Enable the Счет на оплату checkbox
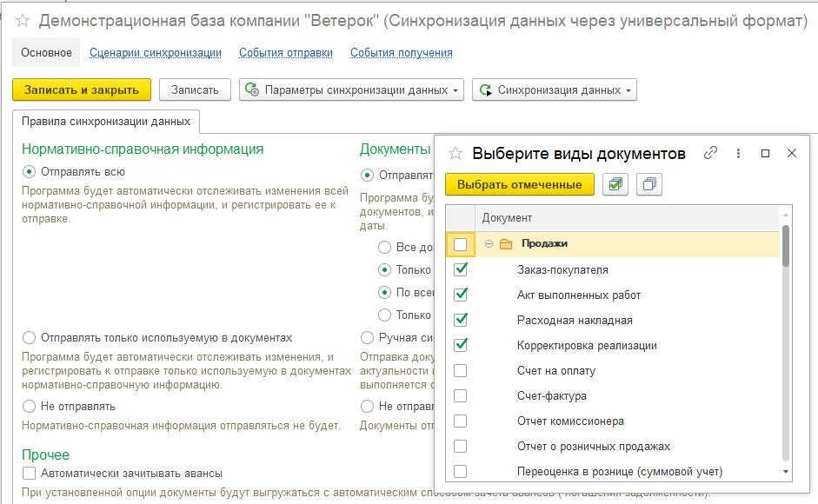Image resolution: width=818 pixels, height=504 pixels. tap(461, 371)
